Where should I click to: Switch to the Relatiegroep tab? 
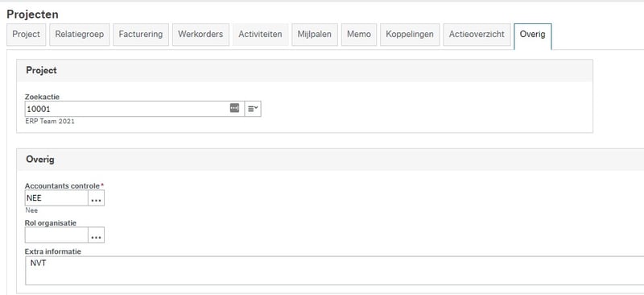80,35
